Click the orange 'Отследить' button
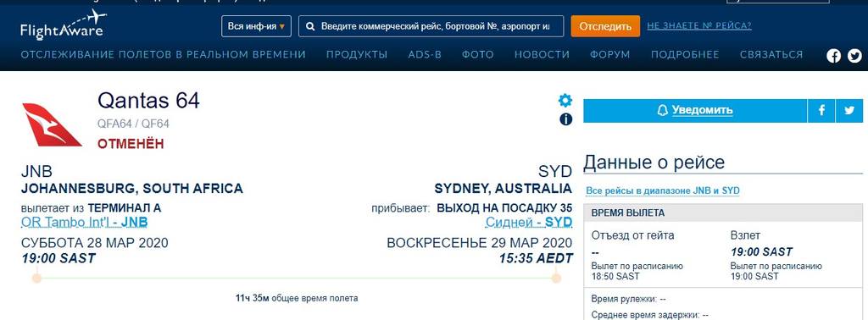This screenshot has width=868, height=320. [605, 26]
